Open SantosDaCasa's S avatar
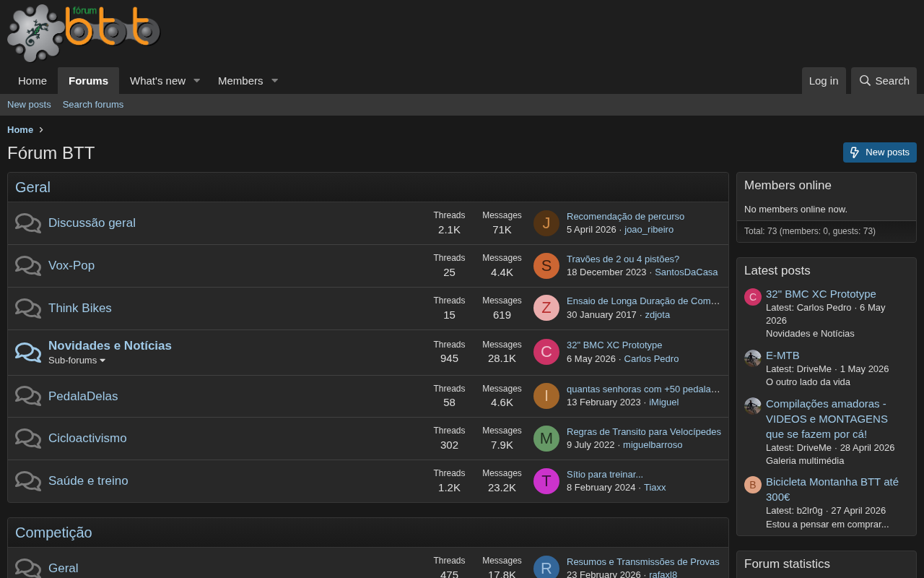This screenshot has height=578, width=924. pos(546,266)
